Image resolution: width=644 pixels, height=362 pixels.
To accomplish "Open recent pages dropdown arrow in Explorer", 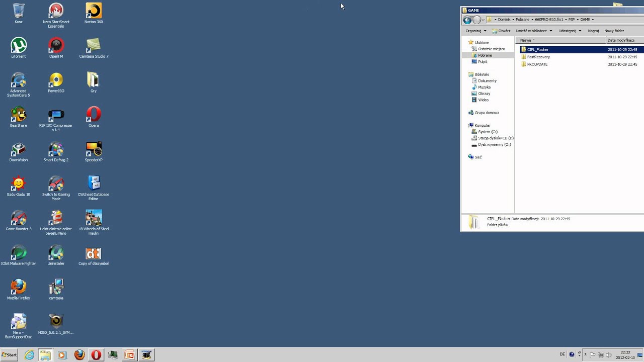I will point(483,20).
